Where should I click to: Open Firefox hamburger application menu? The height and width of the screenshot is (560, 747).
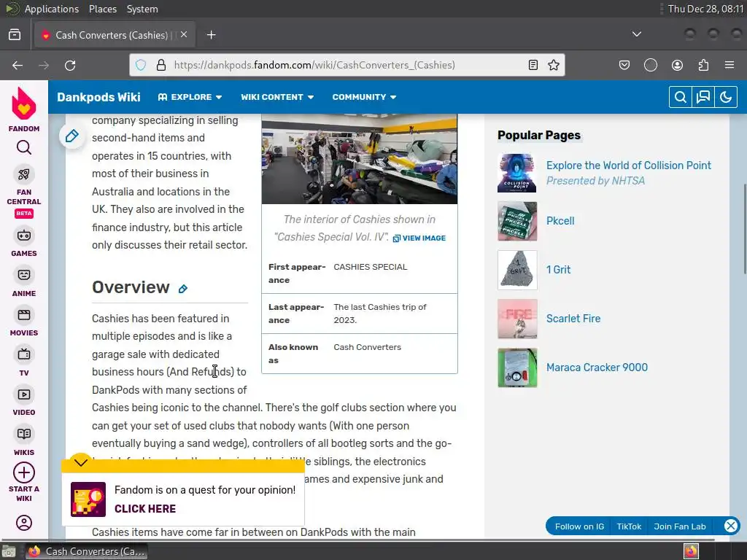point(729,65)
